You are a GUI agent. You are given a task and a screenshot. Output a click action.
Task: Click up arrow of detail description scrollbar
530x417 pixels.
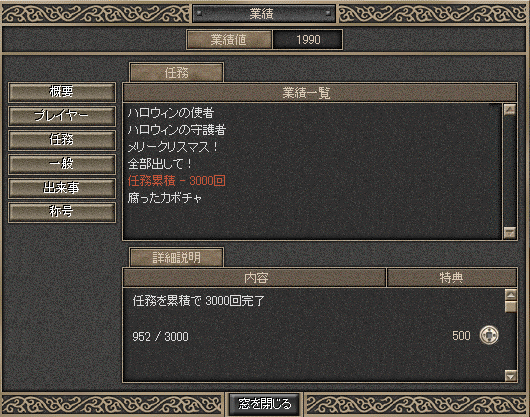click(510, 295)
